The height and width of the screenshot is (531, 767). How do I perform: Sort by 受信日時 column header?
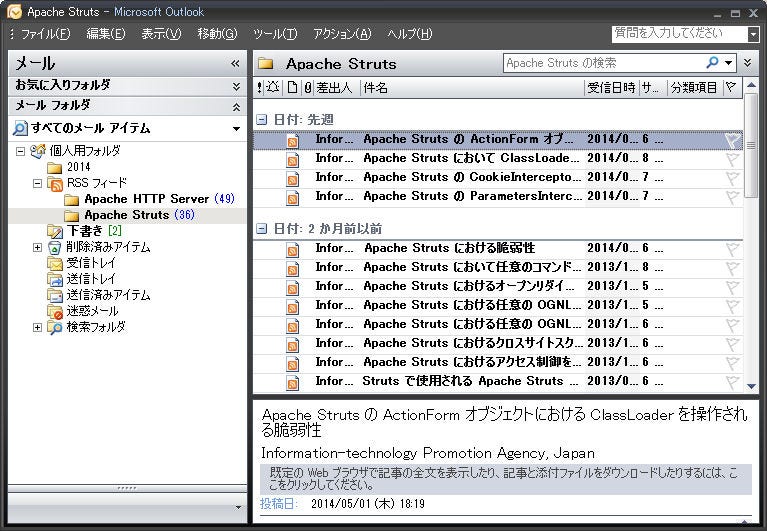tap(611, 88)
